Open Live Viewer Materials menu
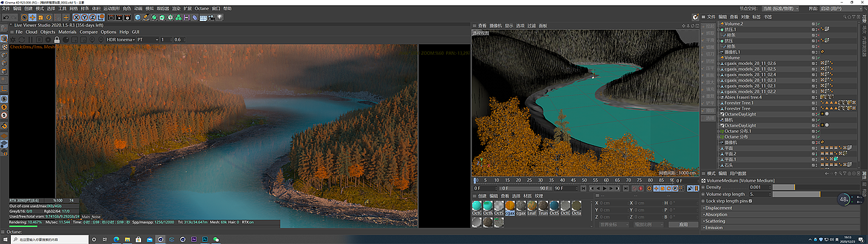The height and width of the screenshot is (244, 868). click(68, 32)
